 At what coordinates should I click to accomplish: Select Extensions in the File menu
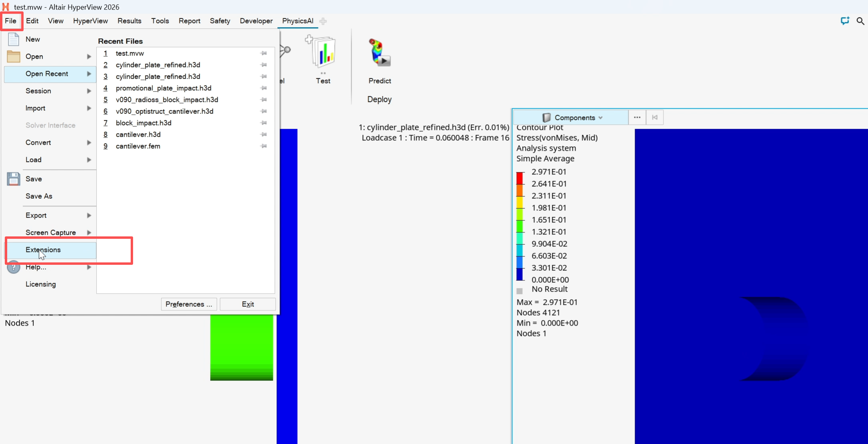(x=50, y=250)
